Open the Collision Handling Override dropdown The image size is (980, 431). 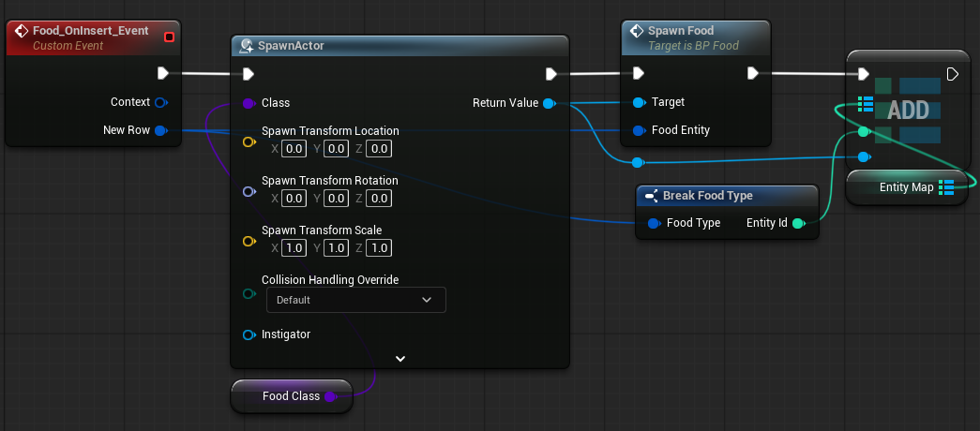(355, 300)
